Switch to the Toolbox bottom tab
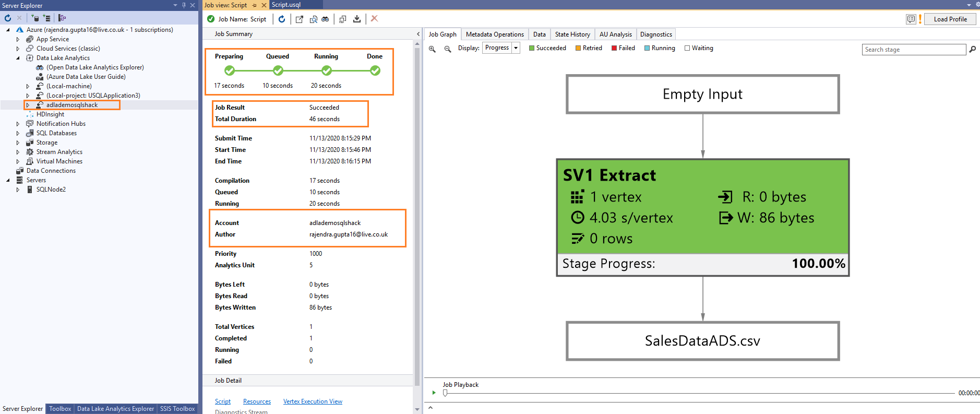980x414 pixels. [x=60, y=409]
